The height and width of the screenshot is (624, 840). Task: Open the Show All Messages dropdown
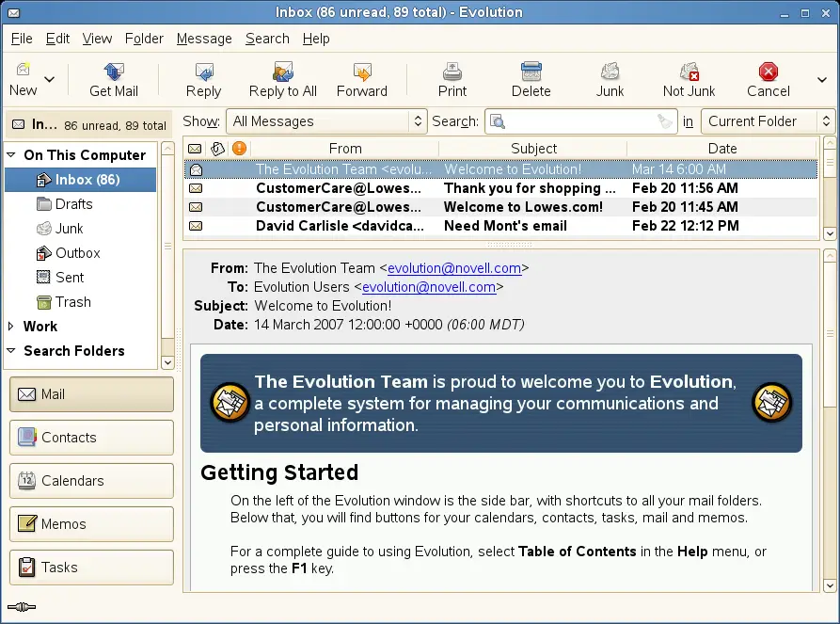(327, 121)
